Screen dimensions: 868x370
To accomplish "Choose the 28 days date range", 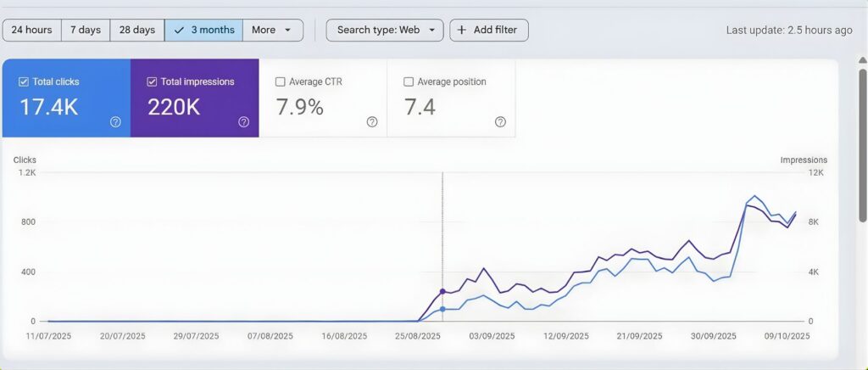I will pos(136,30).
